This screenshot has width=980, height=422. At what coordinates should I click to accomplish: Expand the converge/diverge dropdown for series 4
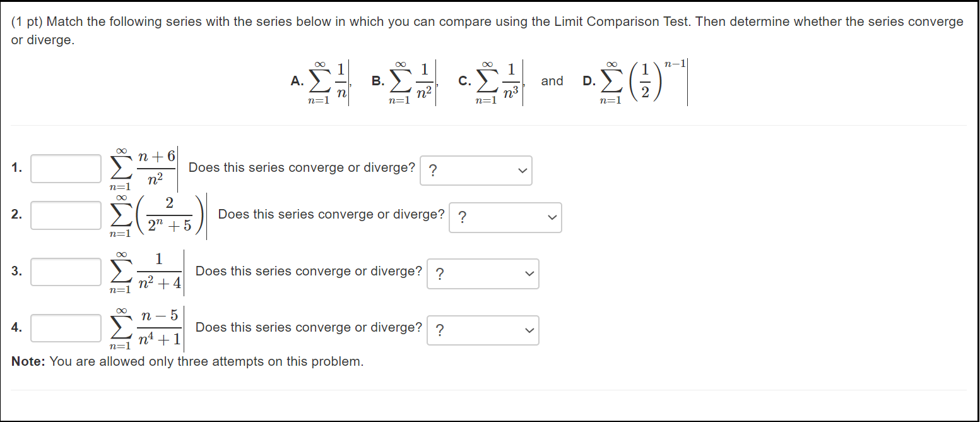pos(483,330)
